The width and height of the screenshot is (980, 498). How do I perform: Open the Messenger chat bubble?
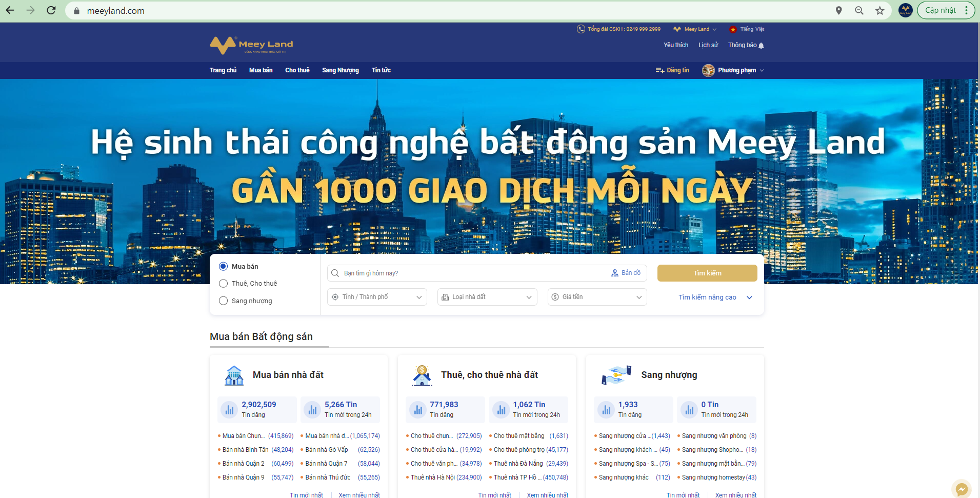pos(962,489)
